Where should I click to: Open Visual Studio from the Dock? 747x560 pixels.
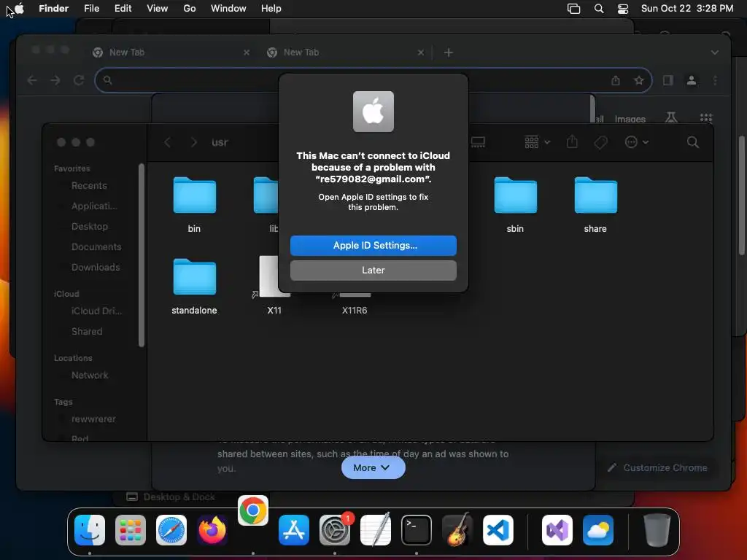557,530
